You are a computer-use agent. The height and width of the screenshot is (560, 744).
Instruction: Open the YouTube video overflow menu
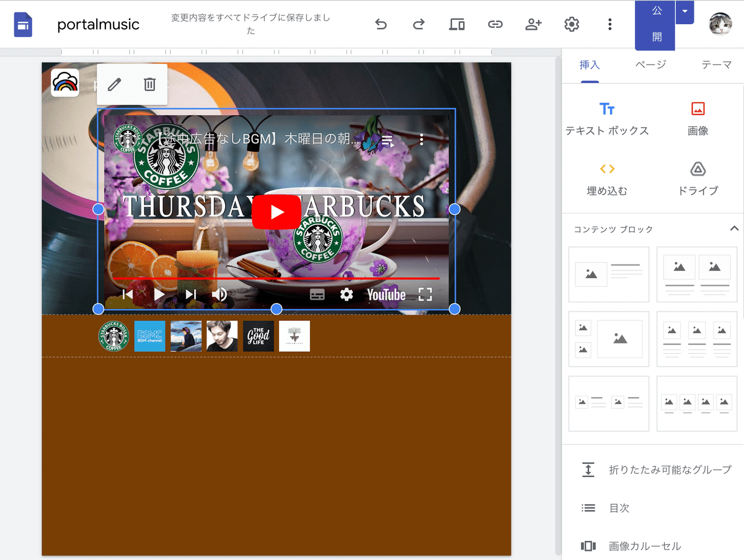[422, 140]
